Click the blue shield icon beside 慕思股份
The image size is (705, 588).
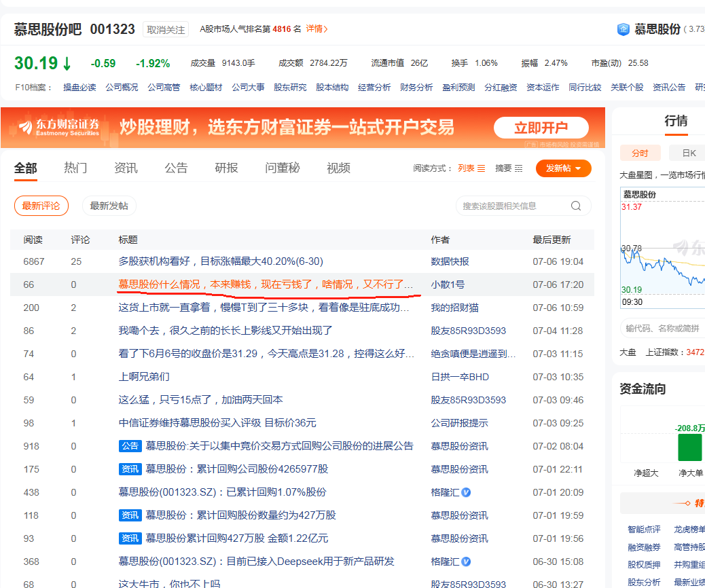(x=623, y=30)
